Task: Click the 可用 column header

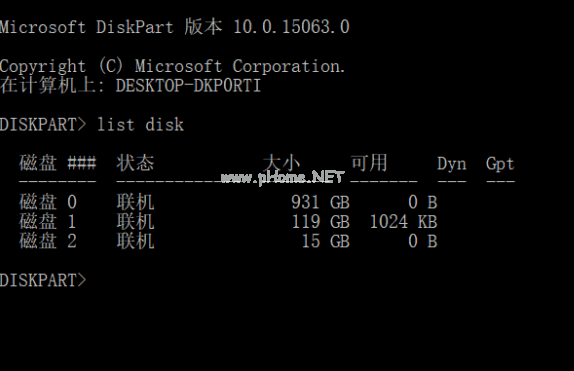Action: (x=369, y=163)
